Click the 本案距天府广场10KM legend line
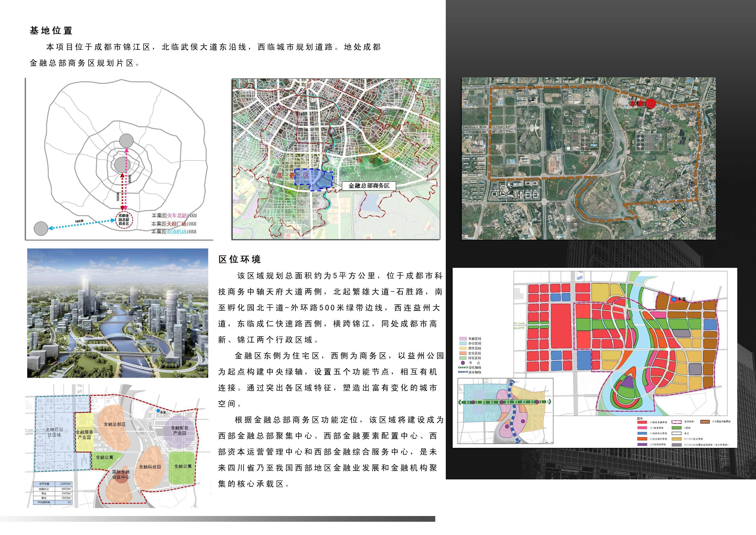 pyautogui.click(x=174, y=224)
